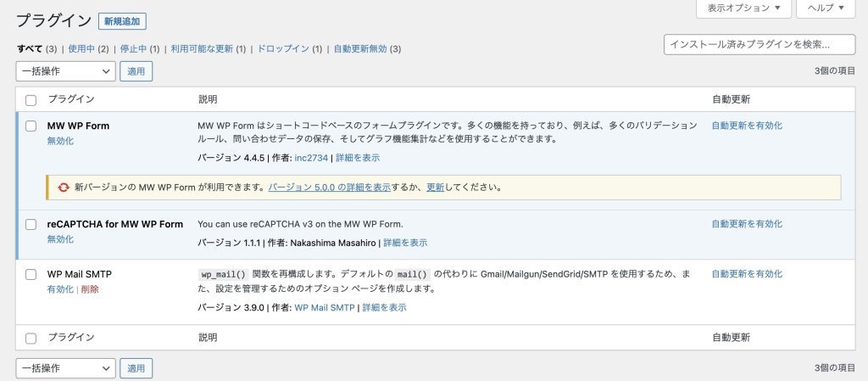Screen dimensions: 868x381
Task: Check the MW WP Form checkbox
Action: [31, 126]
